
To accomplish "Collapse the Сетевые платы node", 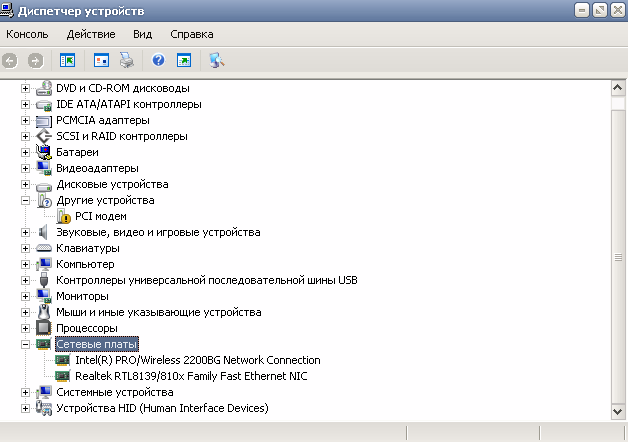I will (x=26, y=344).
